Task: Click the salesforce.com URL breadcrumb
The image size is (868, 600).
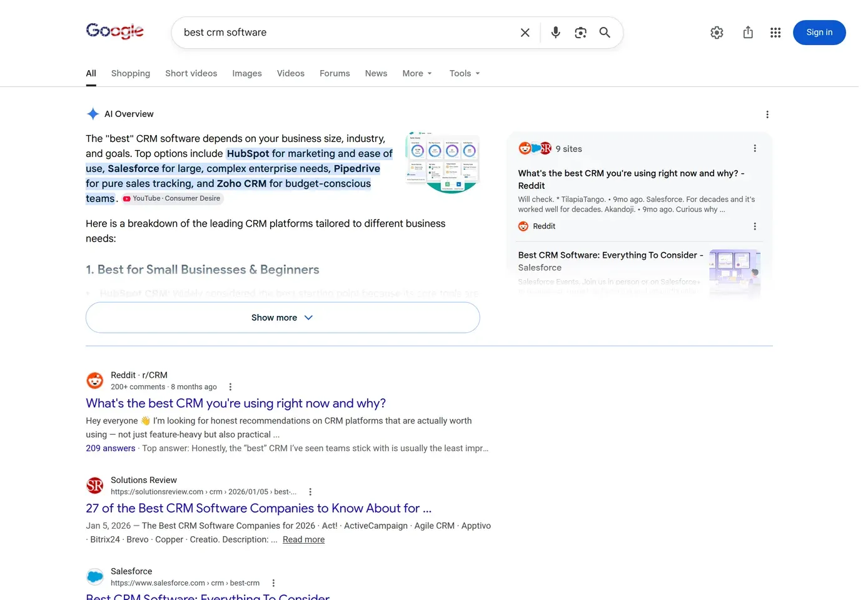Action: point(185,583)
